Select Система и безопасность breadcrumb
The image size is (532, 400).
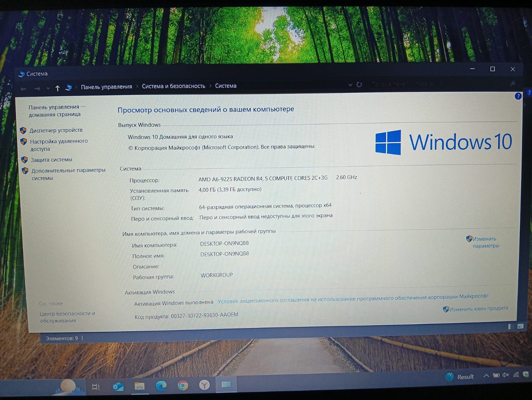(x=174, y=86)
